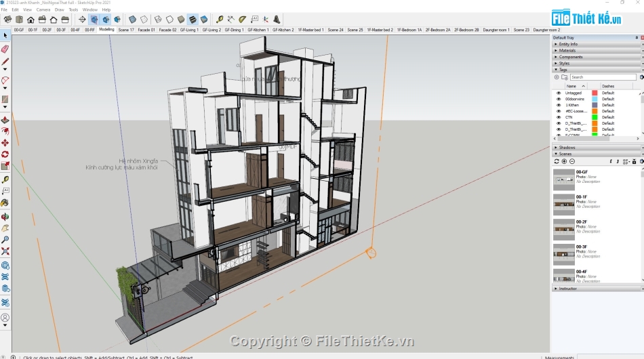Change the CTN green color swatch
The image size is (644, 359).
tap(595, 117)
